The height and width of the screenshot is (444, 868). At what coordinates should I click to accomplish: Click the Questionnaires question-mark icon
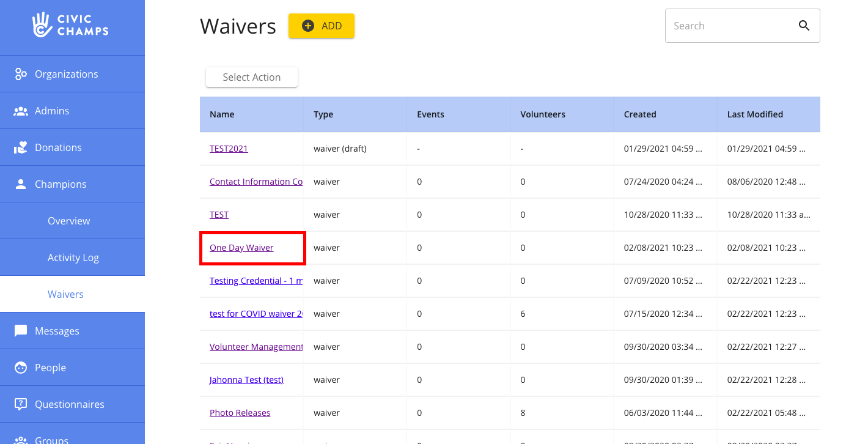(x=21, y=404)
